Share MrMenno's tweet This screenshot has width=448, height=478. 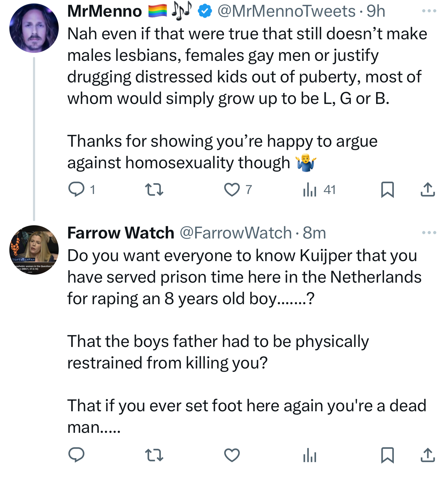tap(428, 190)
